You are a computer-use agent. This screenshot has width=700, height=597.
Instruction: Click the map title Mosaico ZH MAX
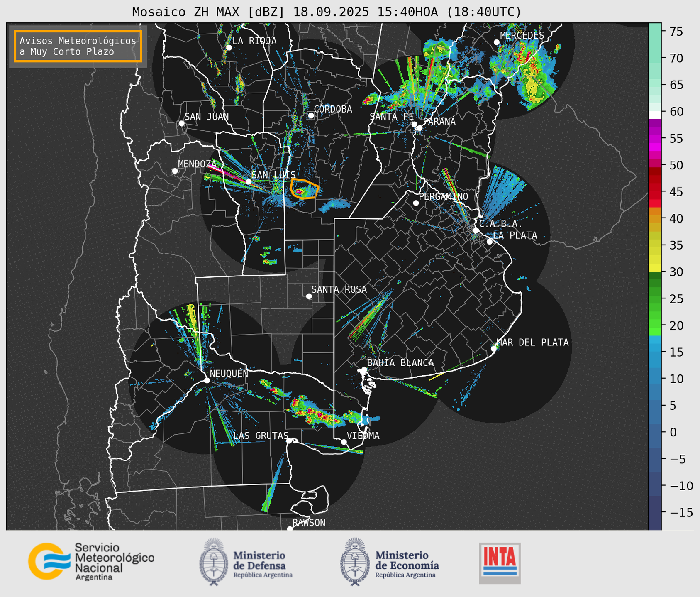coord(327,12)
